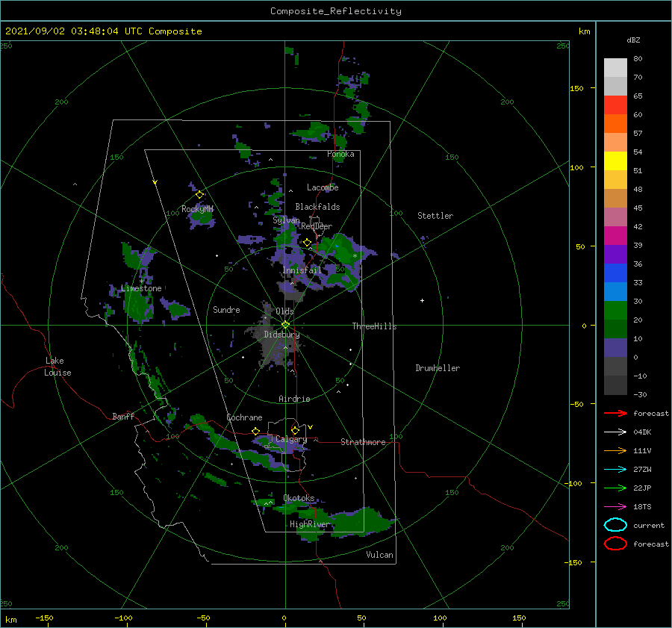The height and width of the screenshot is (628, 672).
Task: Click the Stettler city label
Action: click(435, 216)
